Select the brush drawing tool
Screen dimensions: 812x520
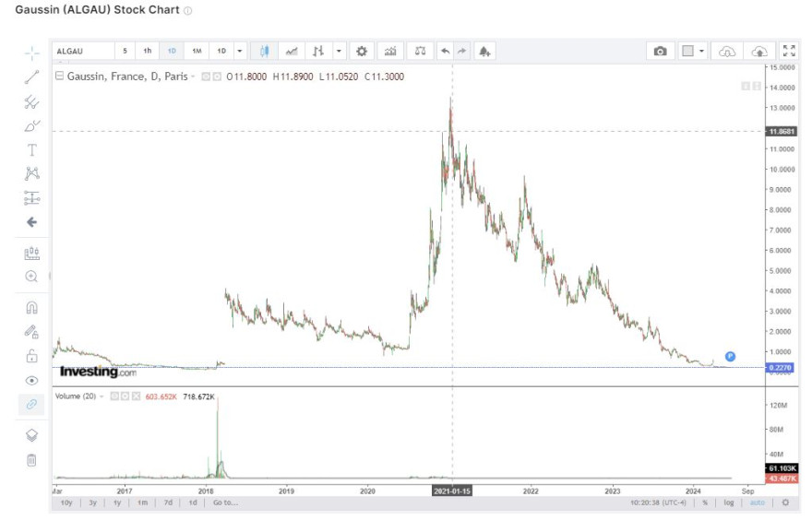coord(31,125)
